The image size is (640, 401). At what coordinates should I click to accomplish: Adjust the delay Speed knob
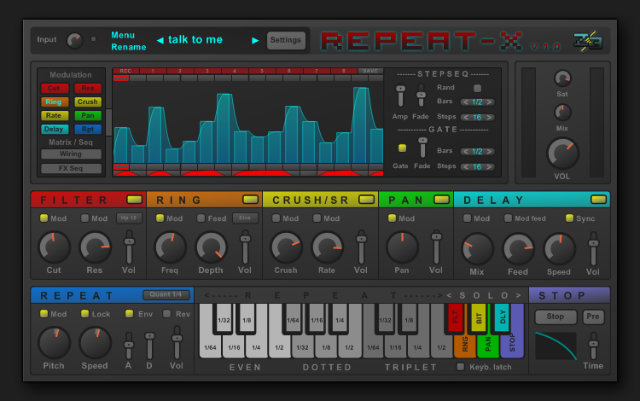[559, 249]
